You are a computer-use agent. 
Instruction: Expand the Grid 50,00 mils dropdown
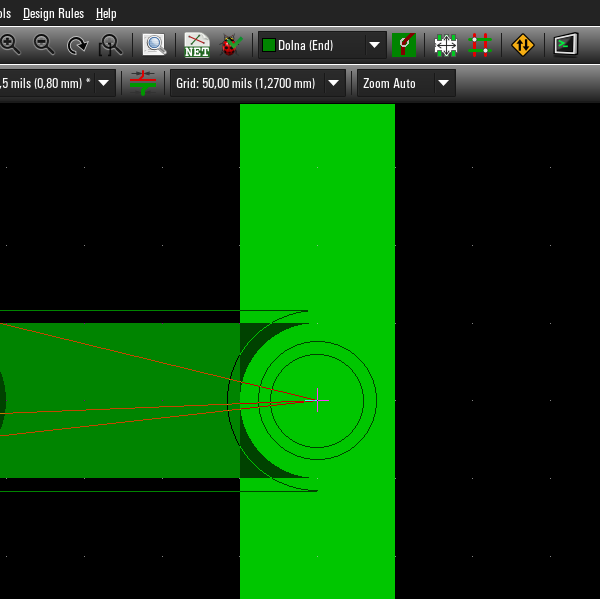click(334, 83)
